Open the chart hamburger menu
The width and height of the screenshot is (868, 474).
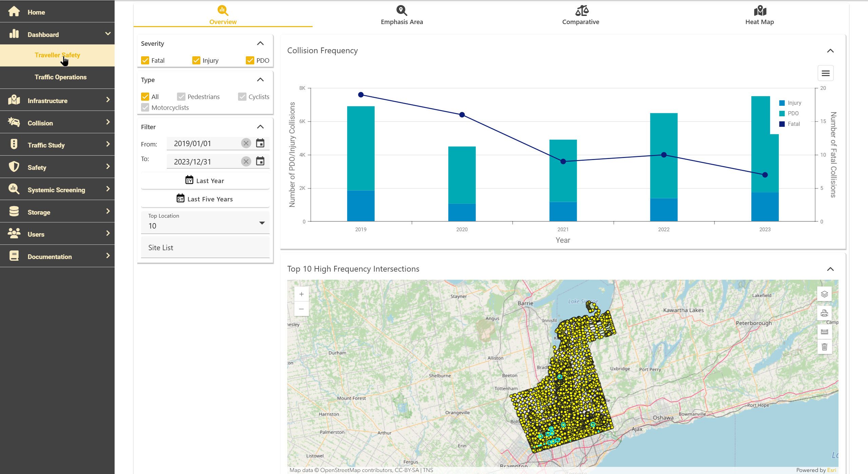pyautogui.click(x=825, y=73)
